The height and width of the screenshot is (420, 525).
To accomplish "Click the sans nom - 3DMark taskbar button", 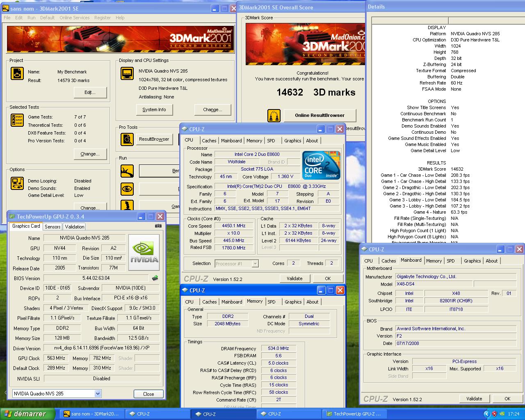I will [92, 414].
